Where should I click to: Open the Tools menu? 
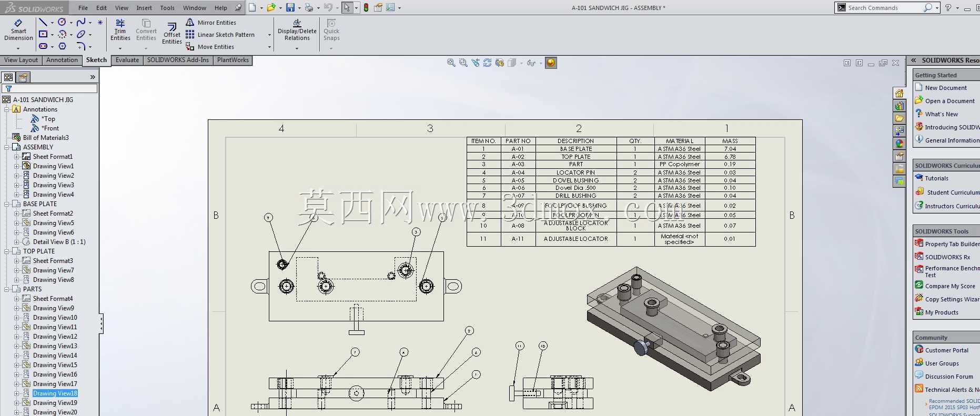coord(167,8)
